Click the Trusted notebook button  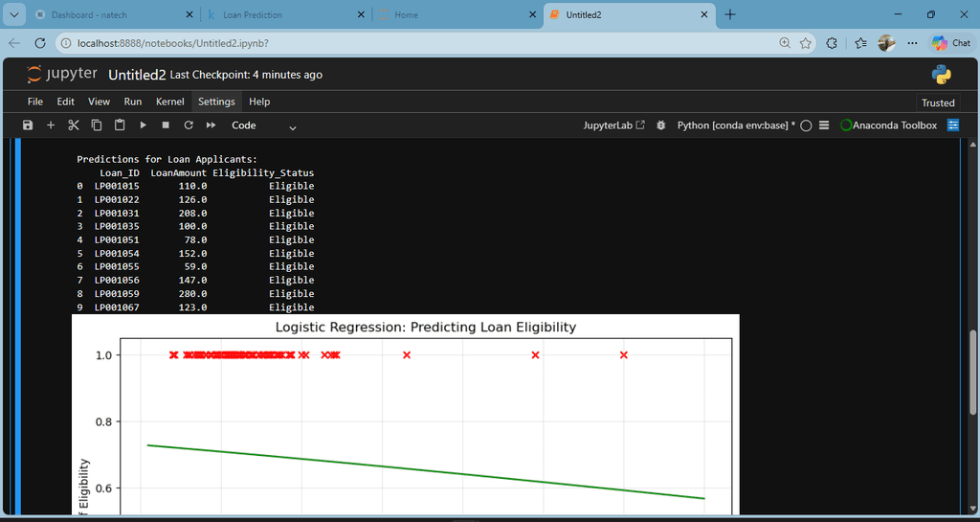[938, 102]
